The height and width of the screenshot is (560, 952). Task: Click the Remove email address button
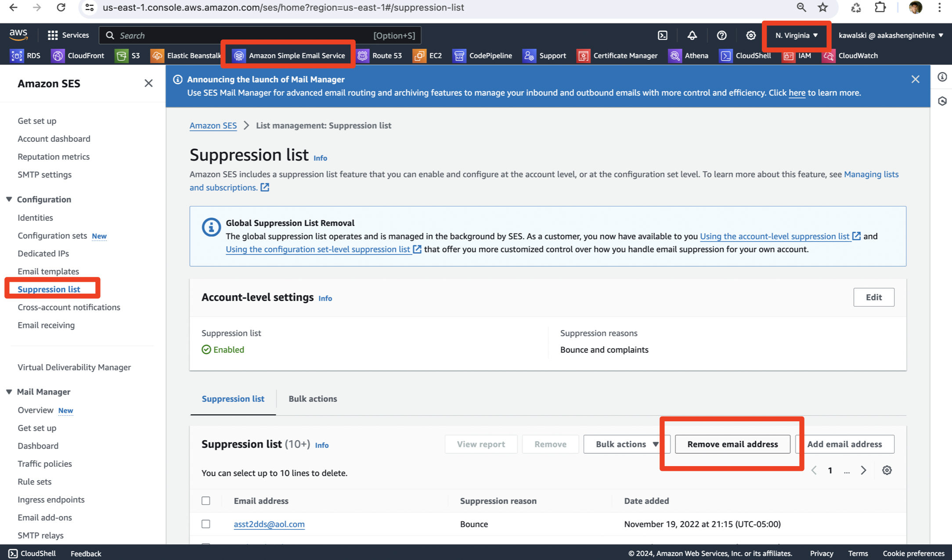732,444
